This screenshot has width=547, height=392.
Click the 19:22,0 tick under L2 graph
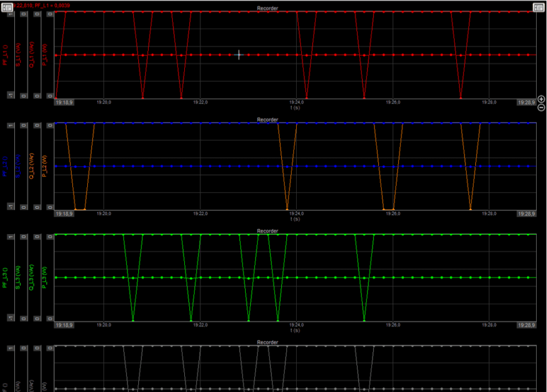200,214
